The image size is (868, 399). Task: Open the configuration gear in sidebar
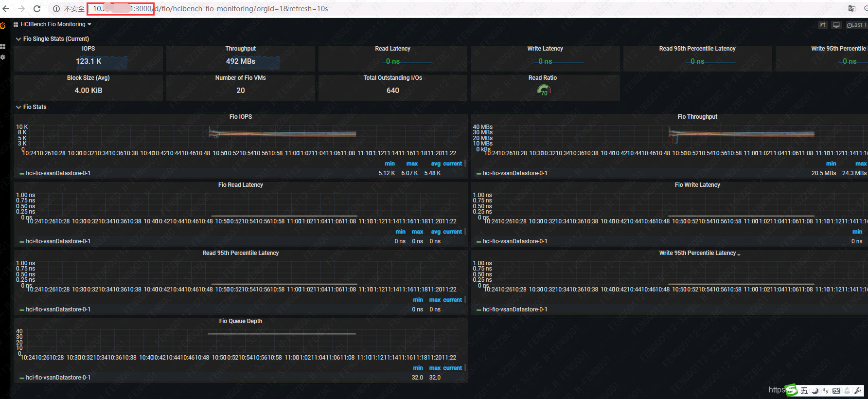pyautogui.click(x=2, y=57)
